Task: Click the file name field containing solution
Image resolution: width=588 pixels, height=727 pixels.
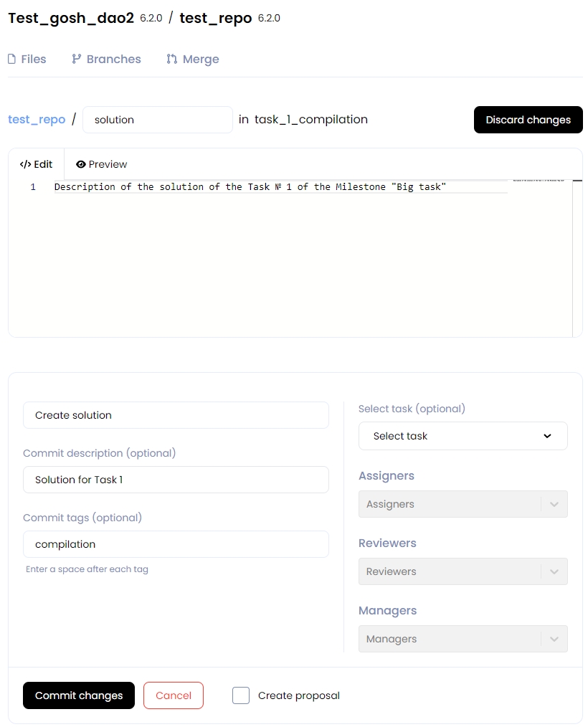Action: pyautogui.click(x=158, y=120)
